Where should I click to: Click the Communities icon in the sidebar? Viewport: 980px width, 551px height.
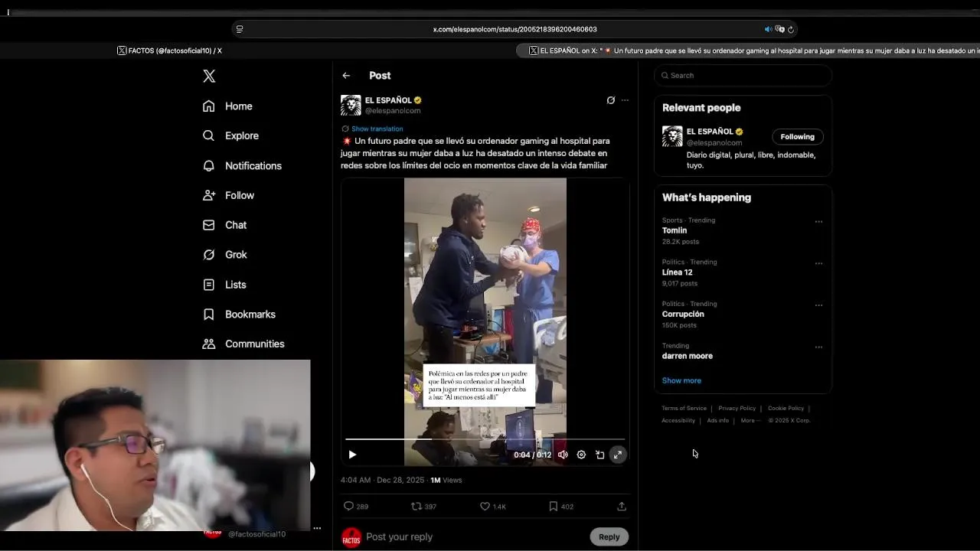tap(208, 344)
